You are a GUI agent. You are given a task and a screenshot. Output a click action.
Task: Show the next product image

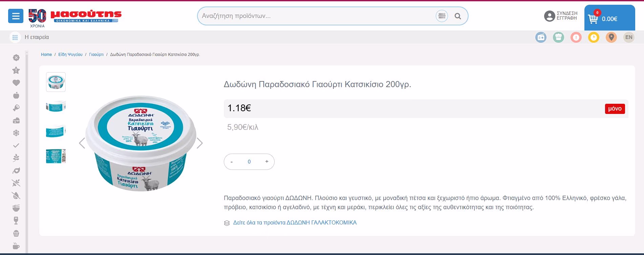coord(200,143)
